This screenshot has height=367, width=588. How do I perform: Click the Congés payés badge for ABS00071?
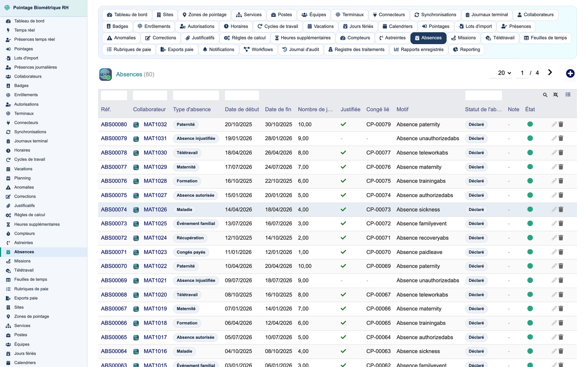191,252
